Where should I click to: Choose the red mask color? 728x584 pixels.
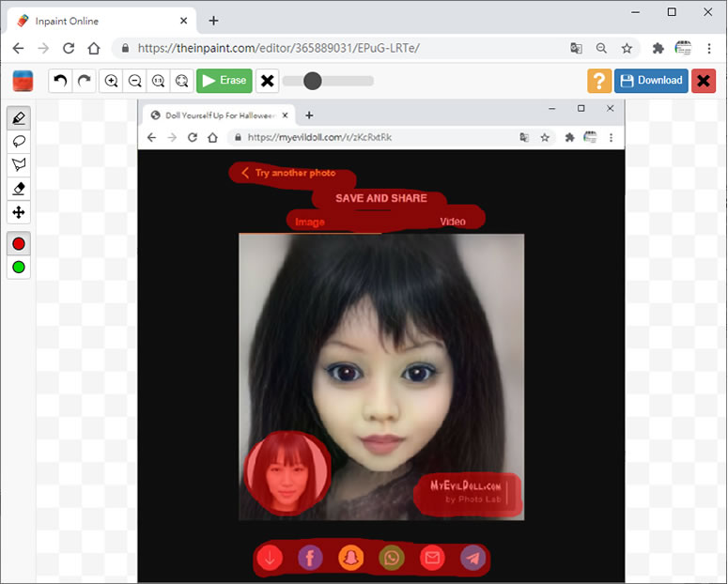click(x=18, y=244)
